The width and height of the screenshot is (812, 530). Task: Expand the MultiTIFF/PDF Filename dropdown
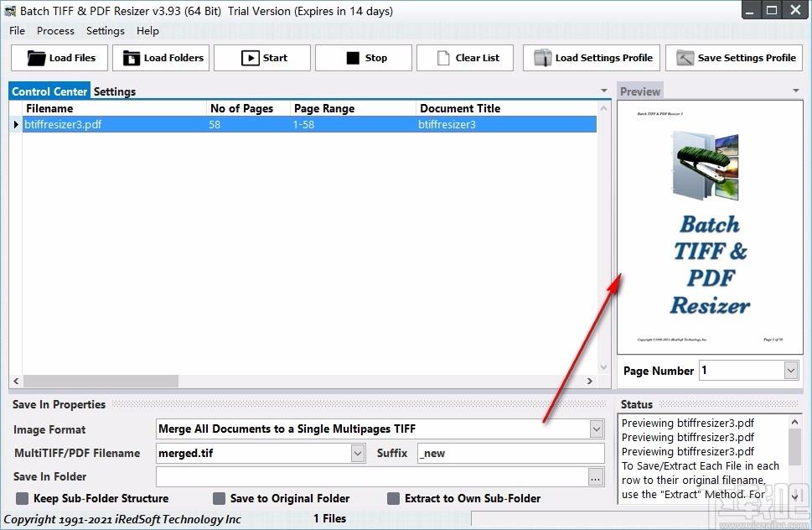(358, 454)
